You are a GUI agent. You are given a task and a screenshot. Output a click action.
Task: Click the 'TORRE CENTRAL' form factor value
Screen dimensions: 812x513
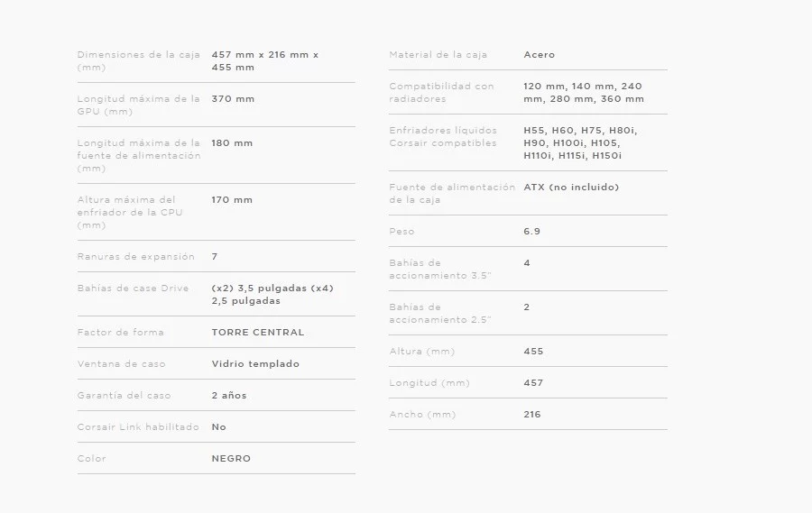pos(257,332)
